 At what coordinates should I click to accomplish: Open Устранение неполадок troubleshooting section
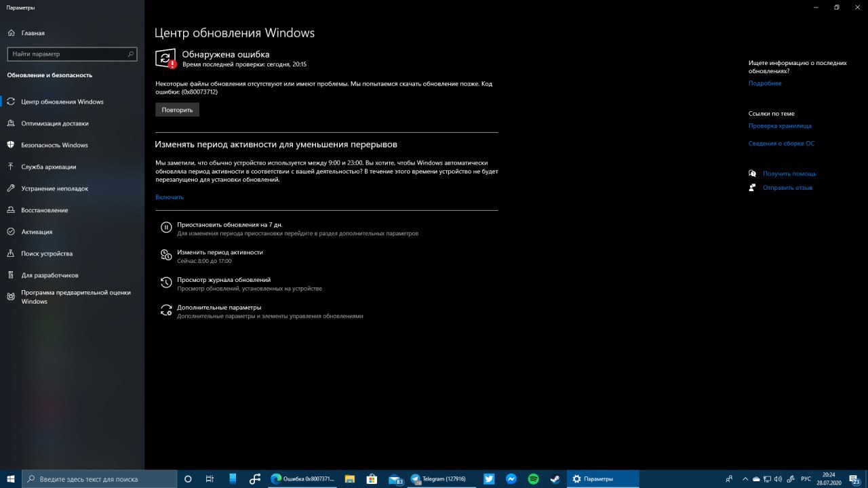[x=54, y=188]
